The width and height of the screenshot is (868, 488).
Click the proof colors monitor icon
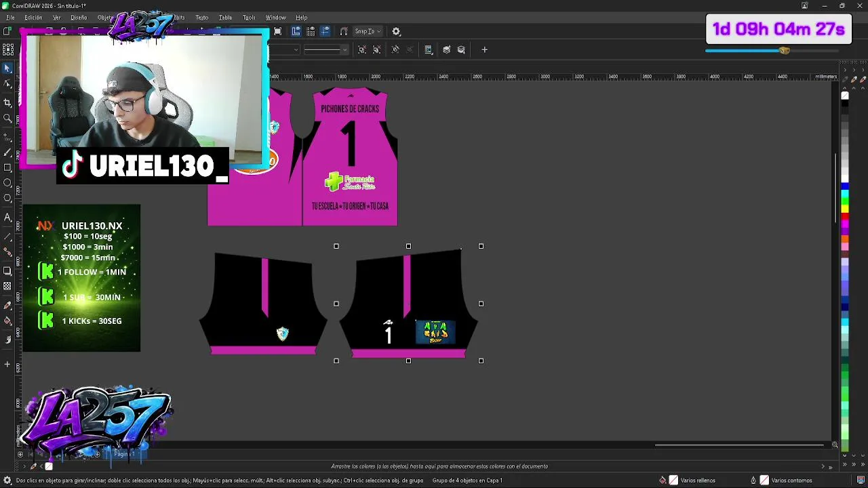click(861, 481)
